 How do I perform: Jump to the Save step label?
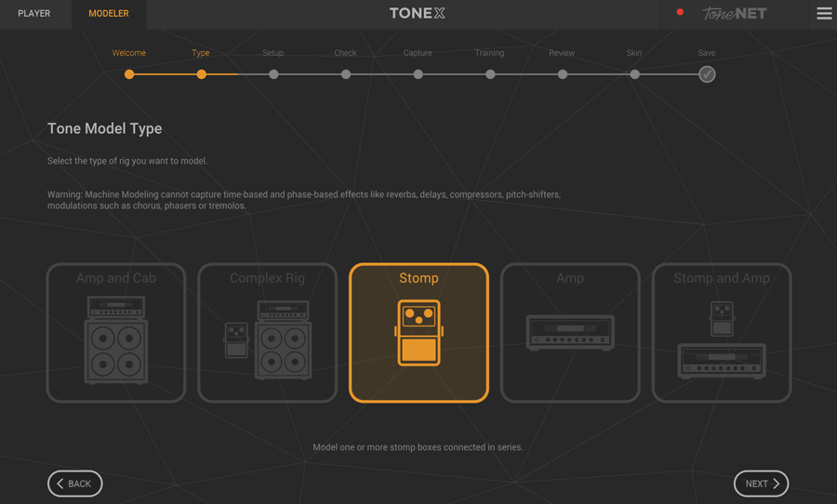pos(706,53)
